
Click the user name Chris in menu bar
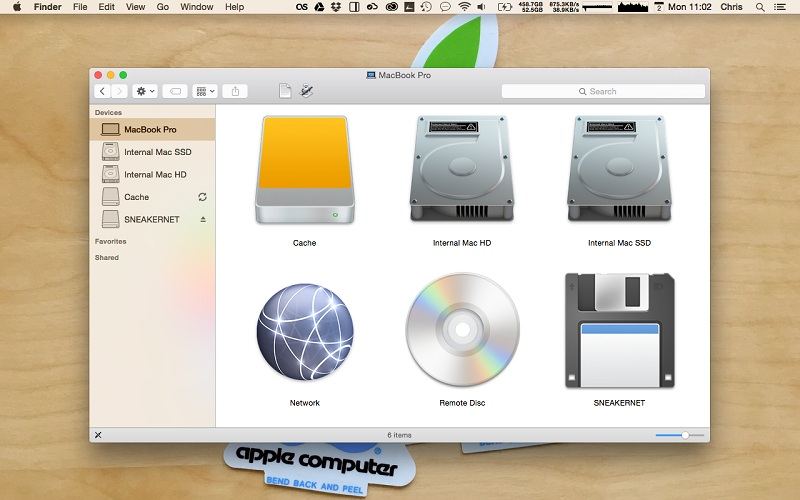pyautogui.click(x=731, y=7)
